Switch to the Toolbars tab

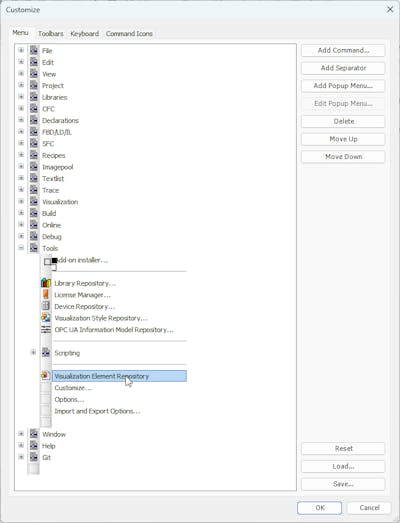pyautogui.click(x=51, y=34)
